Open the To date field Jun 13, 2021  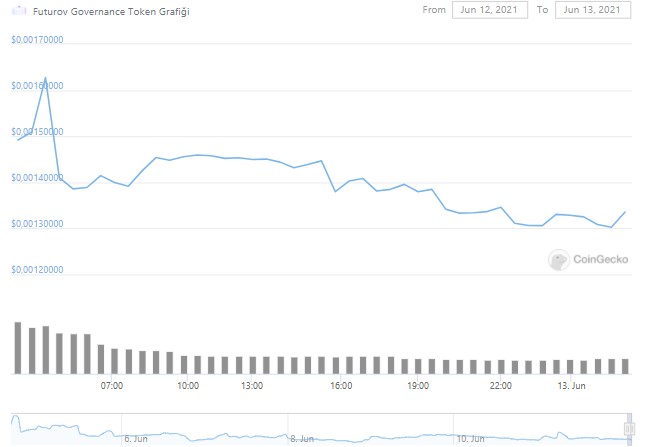[x=593, y=10]
